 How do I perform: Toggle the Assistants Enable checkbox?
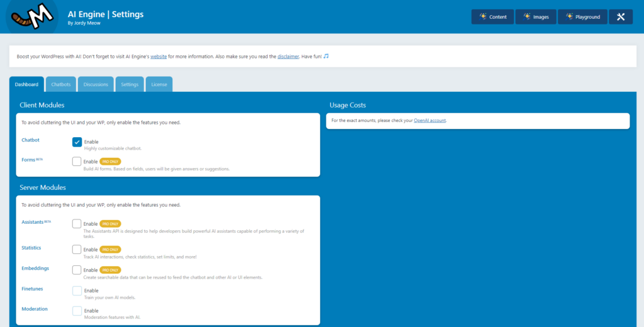(x=77, y=223)
